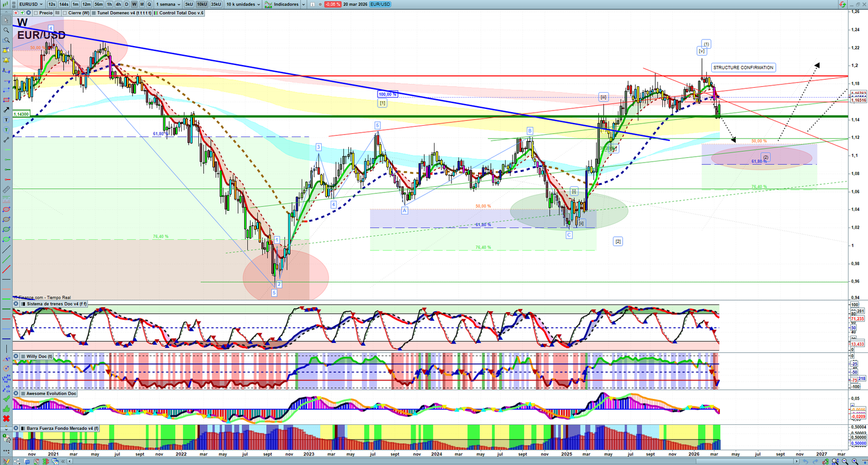Pick the ruler measurement tool

[x=6, y=190]
